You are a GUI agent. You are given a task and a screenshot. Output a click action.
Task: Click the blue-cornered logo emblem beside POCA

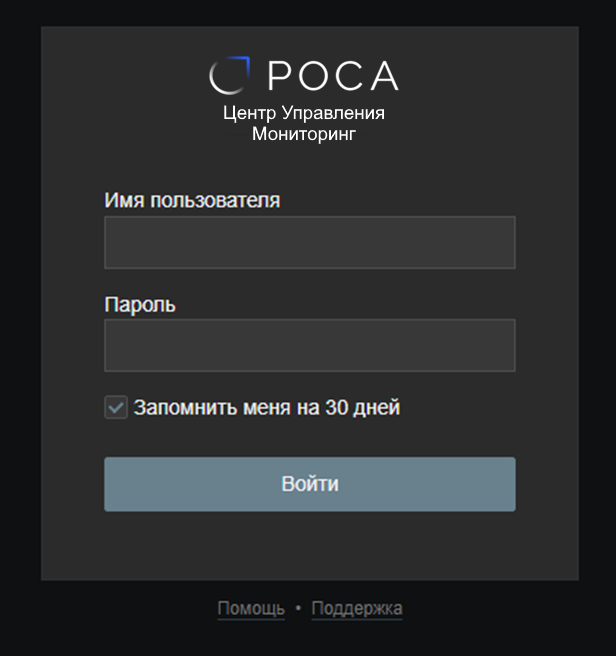point(229,76)
